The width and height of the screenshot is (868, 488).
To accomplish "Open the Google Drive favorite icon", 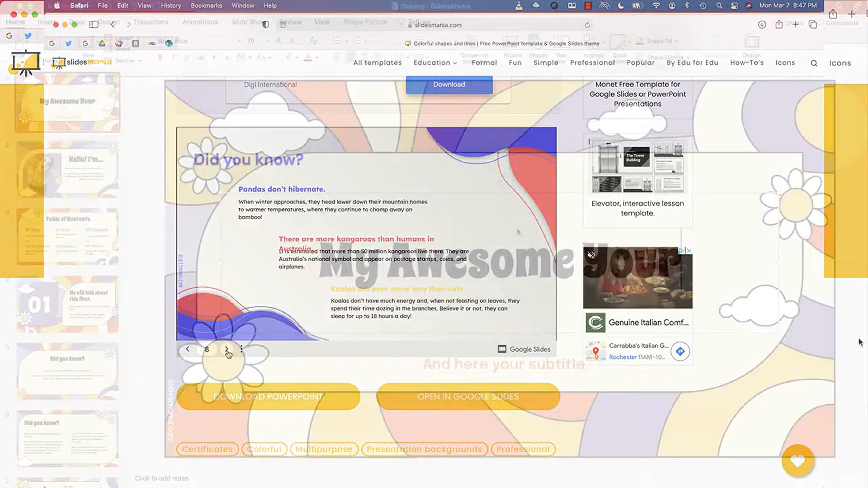I will [x=102, y=43].
